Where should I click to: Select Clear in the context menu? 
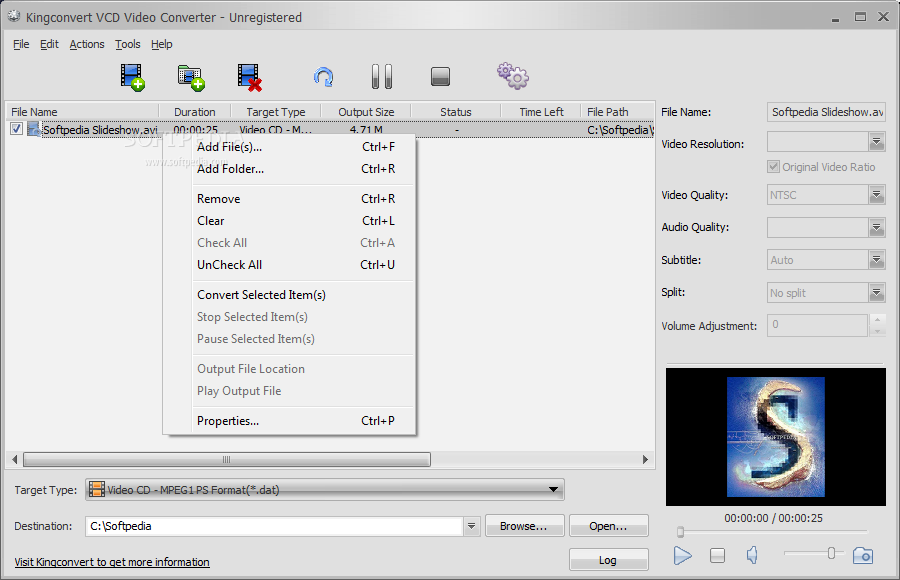click(x=289, y=221)
